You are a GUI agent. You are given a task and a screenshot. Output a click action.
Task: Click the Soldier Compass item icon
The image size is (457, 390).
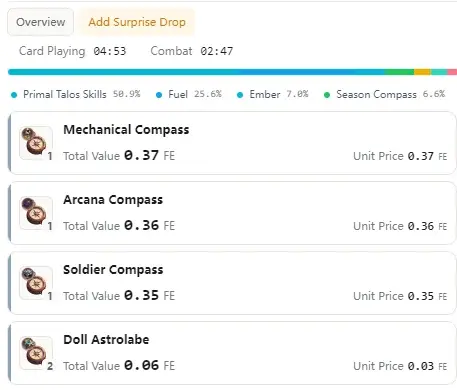tap(36, 283)
